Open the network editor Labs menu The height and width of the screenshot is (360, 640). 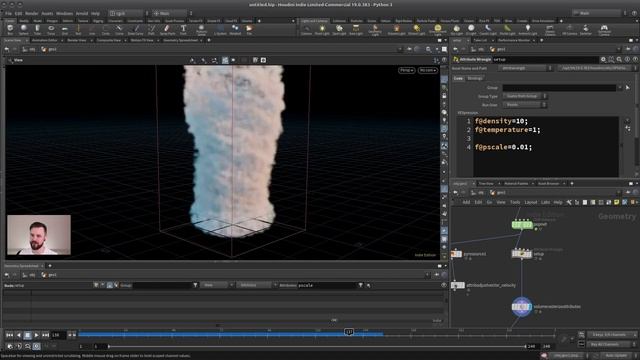coord(545,202)
